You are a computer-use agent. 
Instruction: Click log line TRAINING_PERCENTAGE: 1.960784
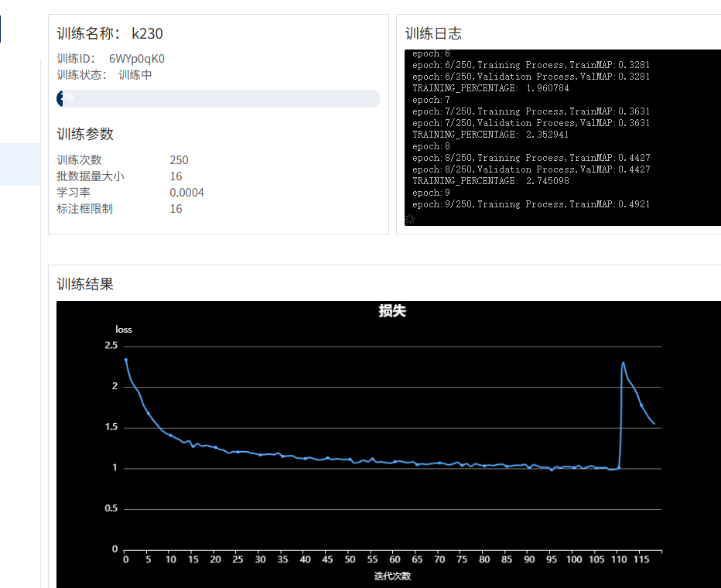(490, 88)
